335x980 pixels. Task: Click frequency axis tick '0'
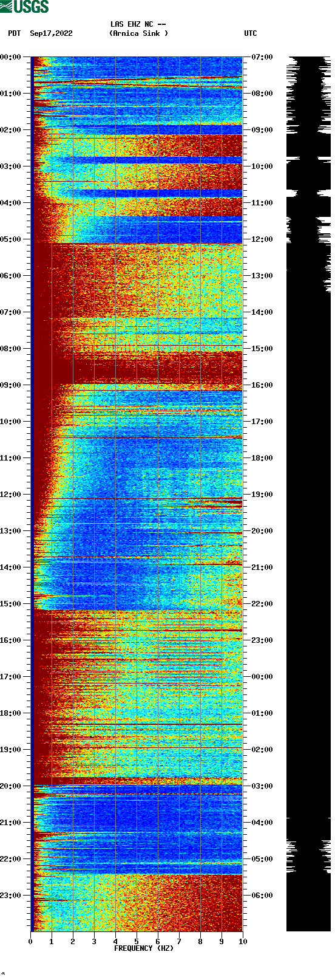(x=30, y=942)
